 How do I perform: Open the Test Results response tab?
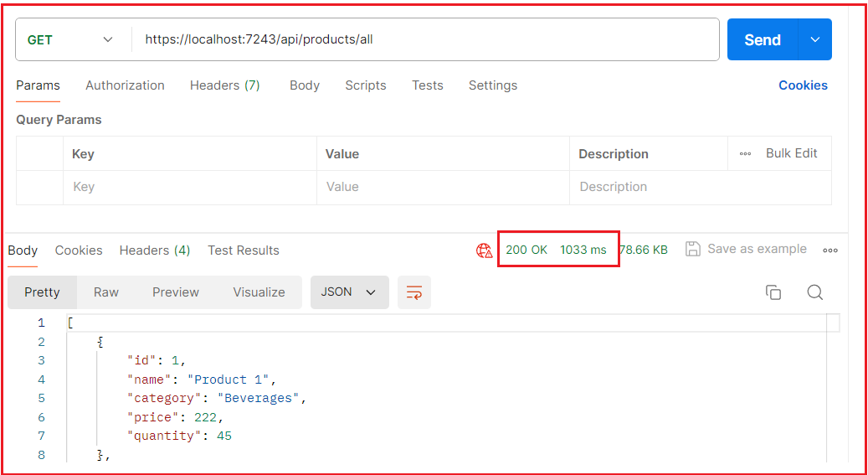tap(244, 250)
